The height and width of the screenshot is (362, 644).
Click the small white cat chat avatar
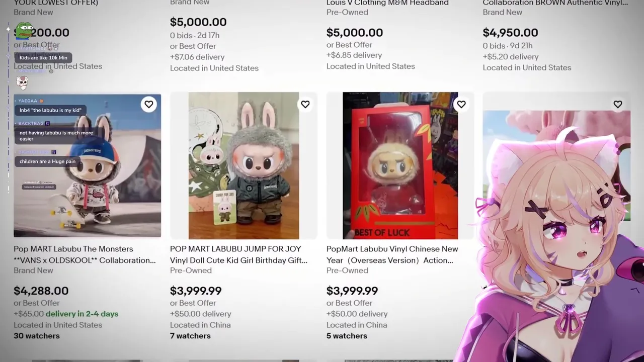tap(22, 82)
